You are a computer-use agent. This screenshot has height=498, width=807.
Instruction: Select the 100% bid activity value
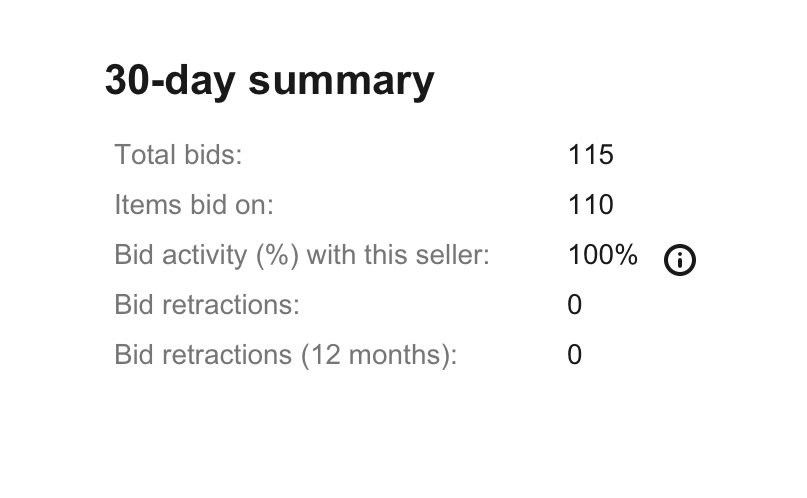[603, 255]
